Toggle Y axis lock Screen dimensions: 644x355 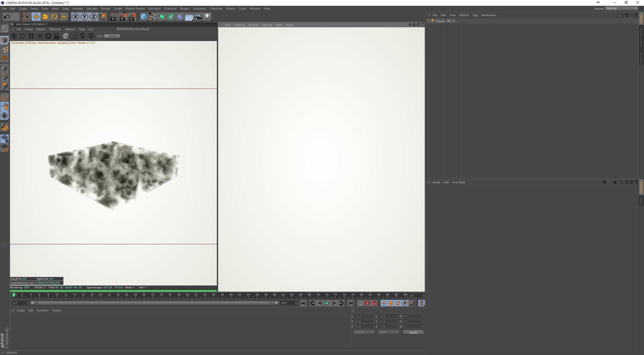[x=85, y=17]
